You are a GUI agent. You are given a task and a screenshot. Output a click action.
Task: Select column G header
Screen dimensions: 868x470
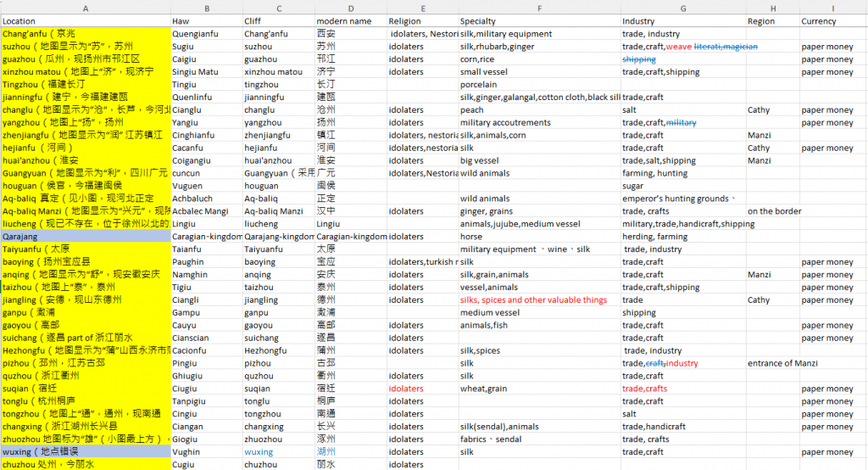[683, 8]
